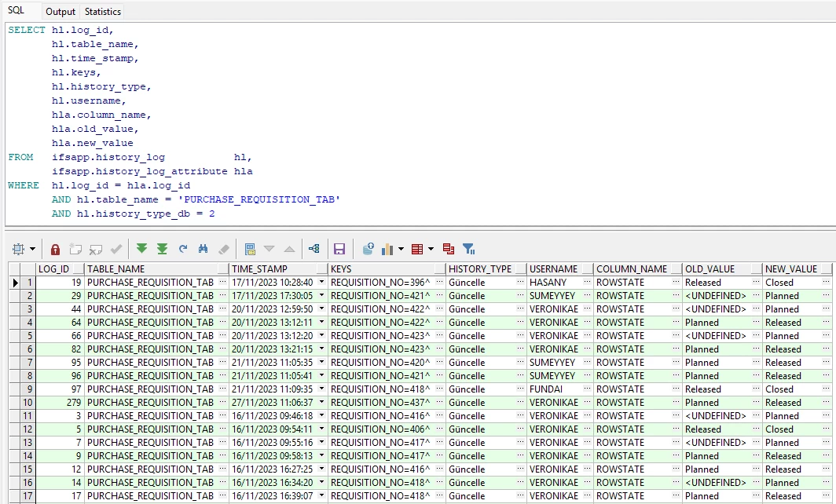Open date dropdown for 16/11/2023 09:46:18
The height and width of the screenshot is (504, 836).
tap(321, 415)
